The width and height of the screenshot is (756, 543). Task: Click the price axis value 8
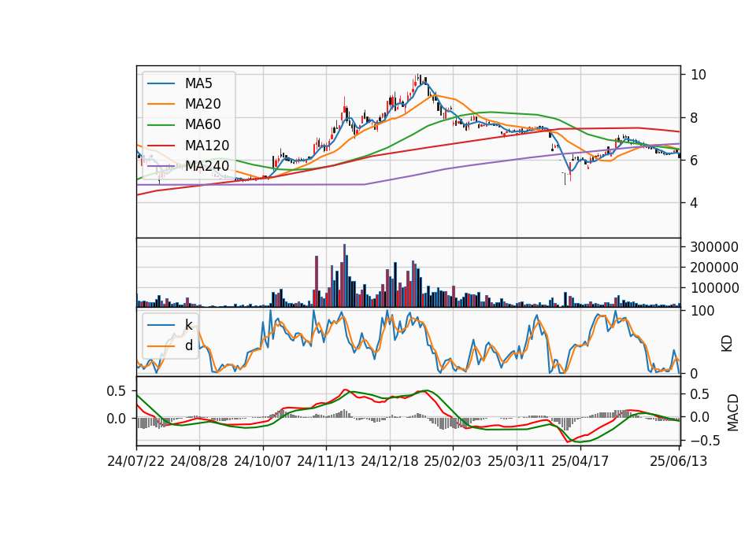695,118
